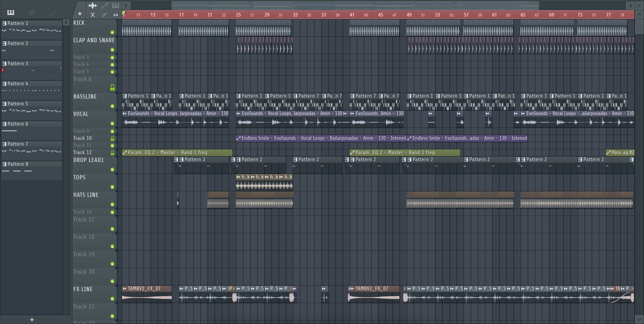The height and width of the screenshot is (324, 644).
Task: Select the FX LINE track header
Action: (x=95, y=294)
